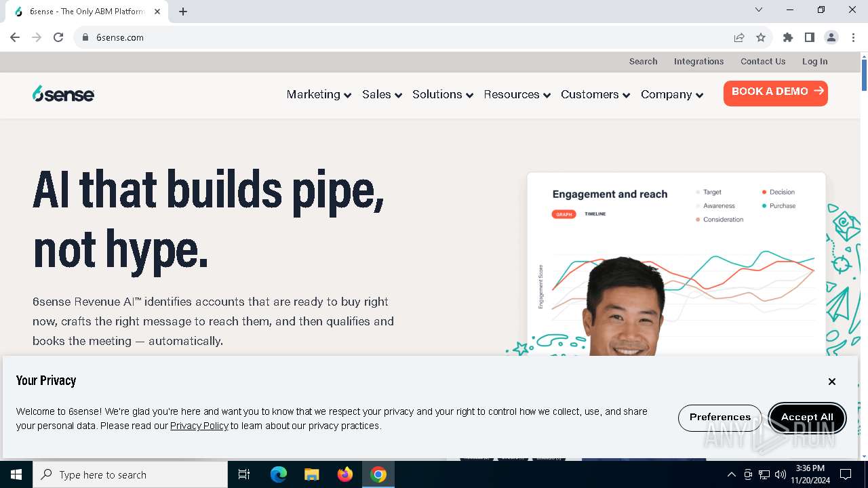
Task: Show hidden system tray icons
Action: (732, 474)
